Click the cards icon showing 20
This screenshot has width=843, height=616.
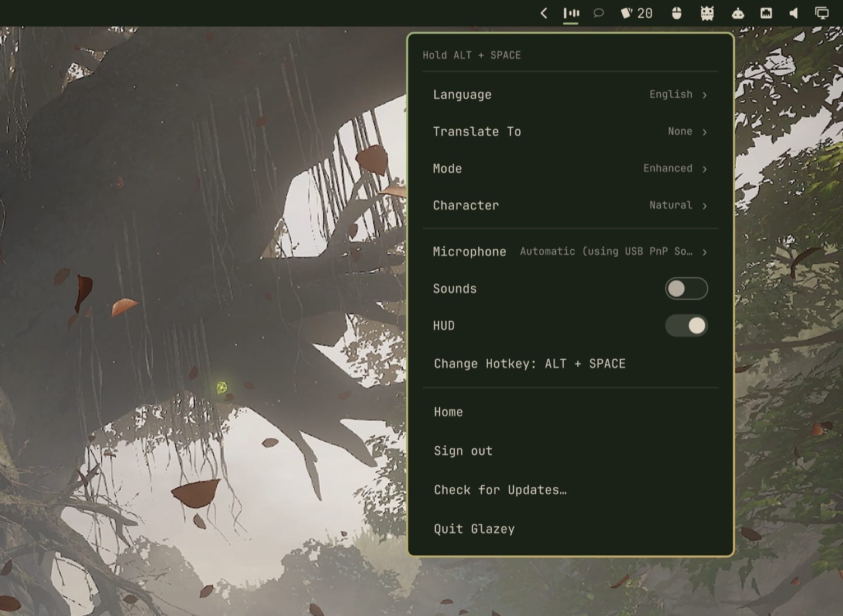[x=636, y=13]
